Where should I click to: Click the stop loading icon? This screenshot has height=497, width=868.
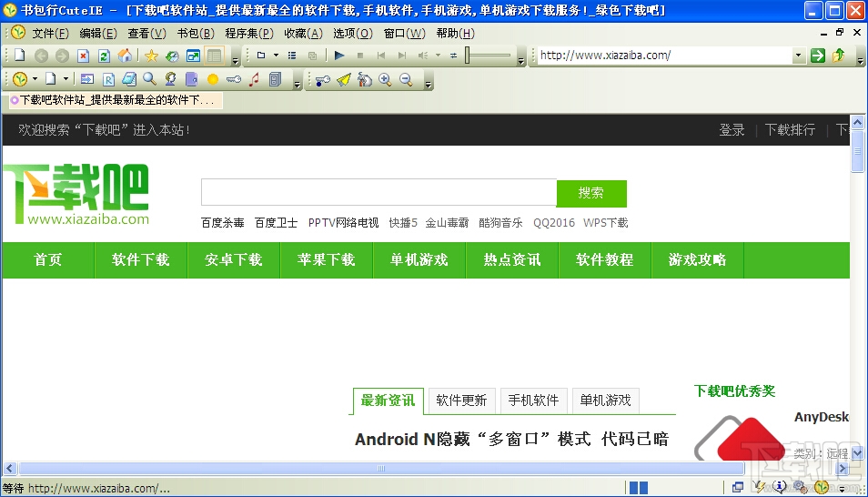83,56
